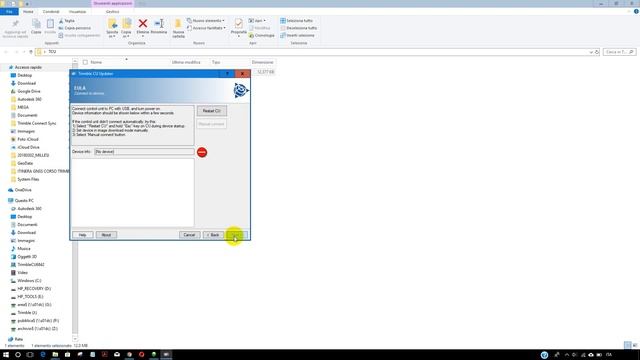Viewport: 640px width, 360px height.
Task: Select Questo PC in navigation pane
Action: pyautogui.click(x=24, y=201)
